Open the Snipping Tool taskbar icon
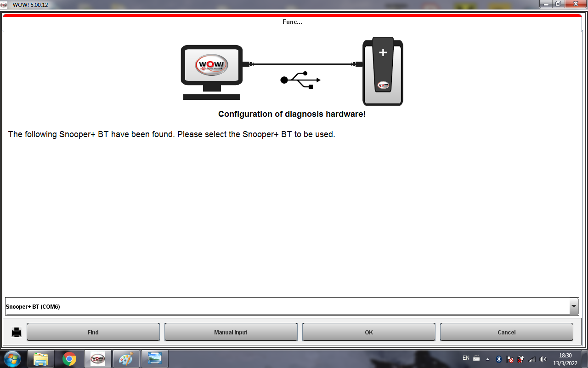 pos(154,359)
